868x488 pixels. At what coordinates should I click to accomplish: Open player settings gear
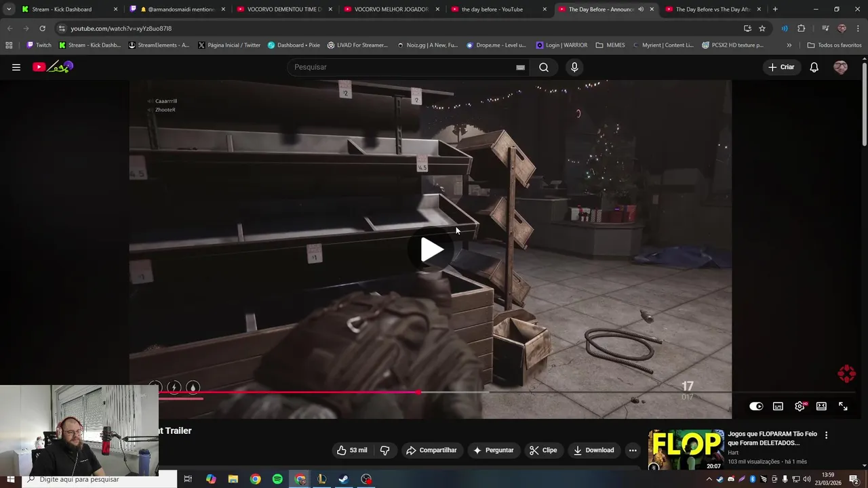(x=800, y=407)
